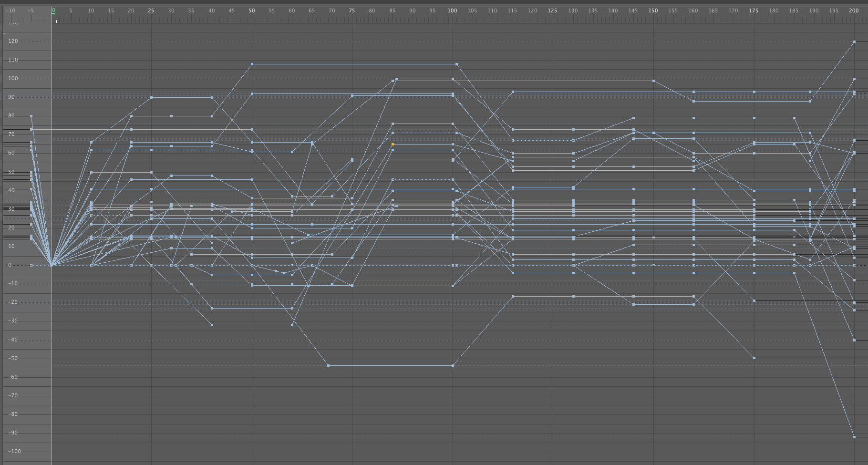Click ruler label -5

click(x=31, y=10)
